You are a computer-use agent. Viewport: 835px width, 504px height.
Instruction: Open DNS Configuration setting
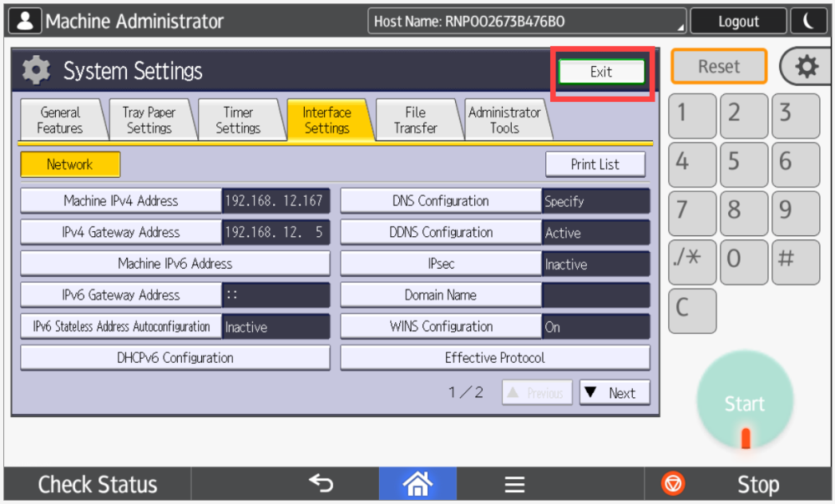point(440,200)
